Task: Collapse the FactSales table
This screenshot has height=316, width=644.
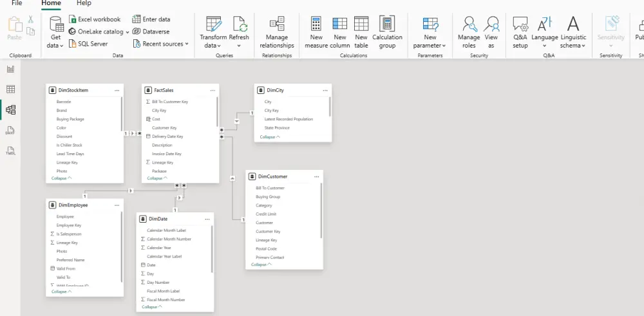Action: pos(157,178)
